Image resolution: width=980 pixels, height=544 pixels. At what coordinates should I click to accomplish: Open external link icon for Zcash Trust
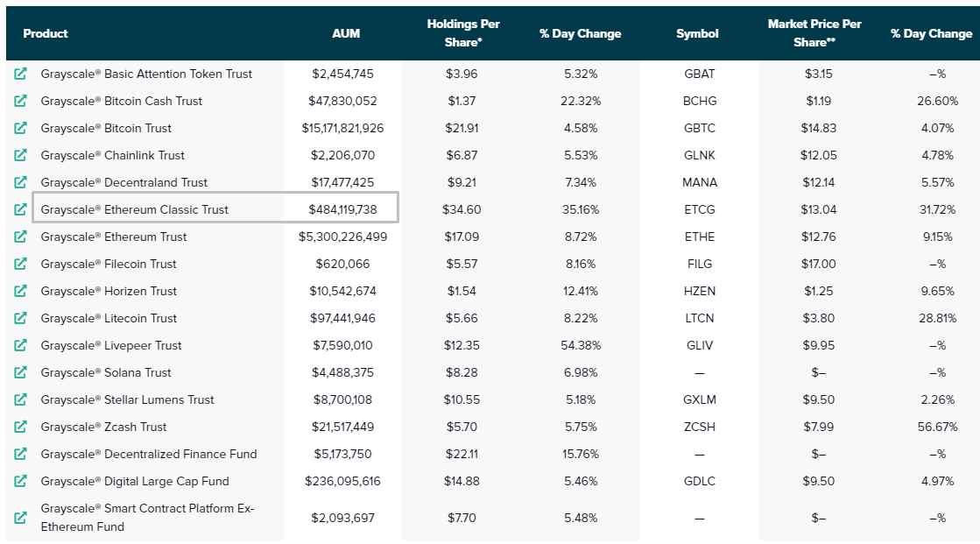pos(21,427)
